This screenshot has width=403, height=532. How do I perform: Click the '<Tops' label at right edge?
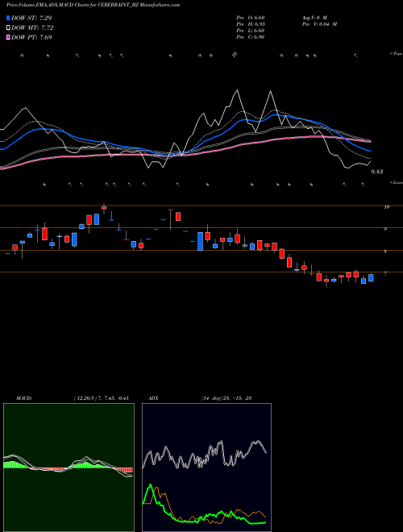tap(396, 54)
